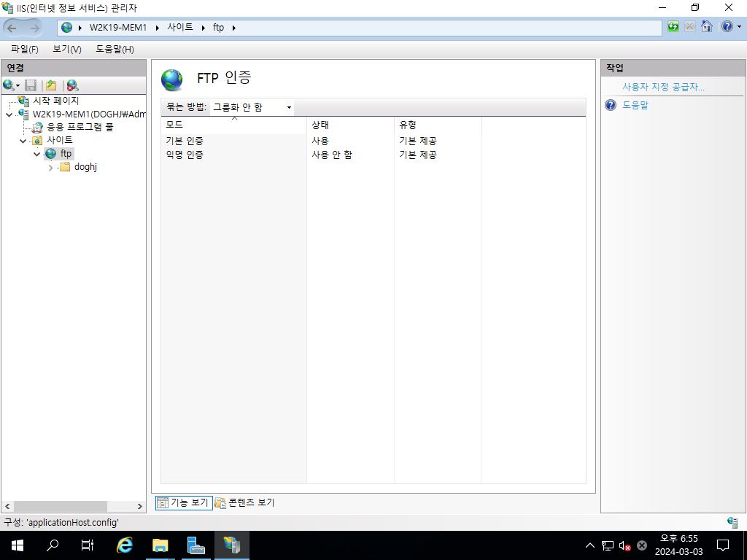Click the Help question mark icon at top right

tap(727, 27)
